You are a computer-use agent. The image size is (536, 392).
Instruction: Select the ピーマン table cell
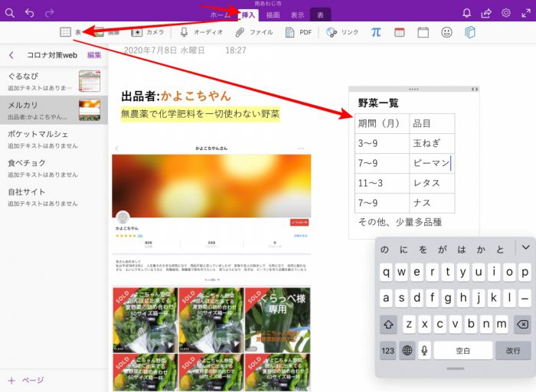432,163
